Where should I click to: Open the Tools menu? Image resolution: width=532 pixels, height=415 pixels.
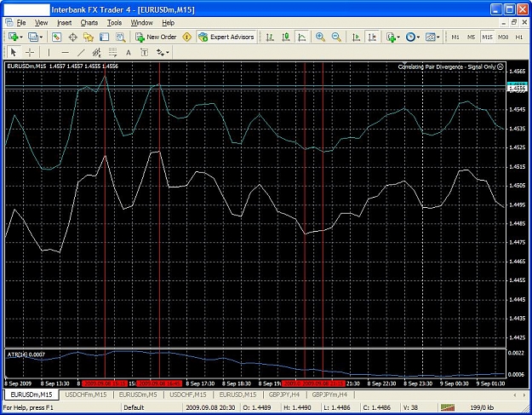click(x=114, y=23)
